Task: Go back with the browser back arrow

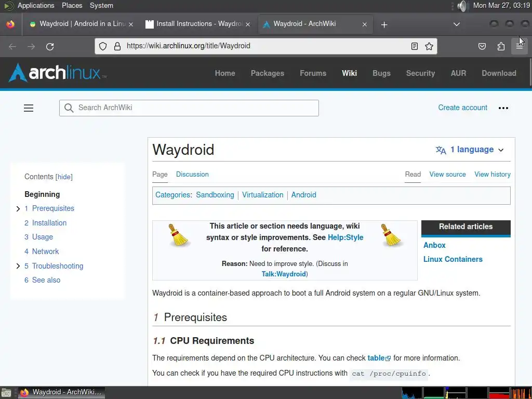Action: (x=12, y=46)
